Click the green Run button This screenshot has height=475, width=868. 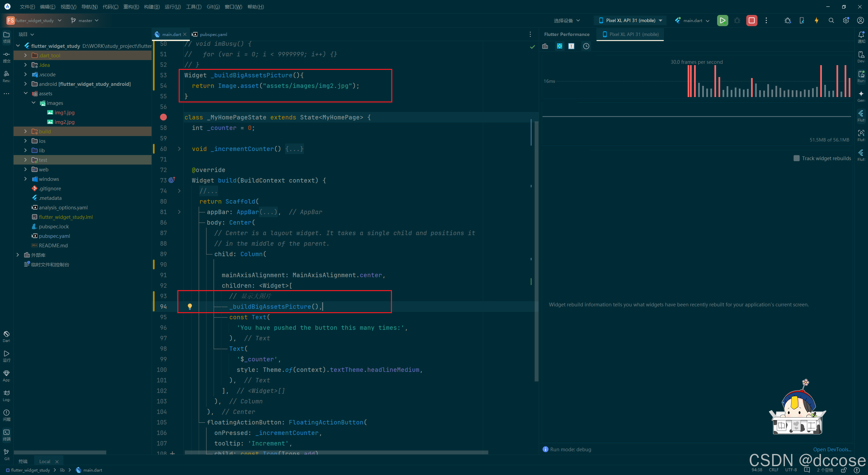(x=722, y=20)
